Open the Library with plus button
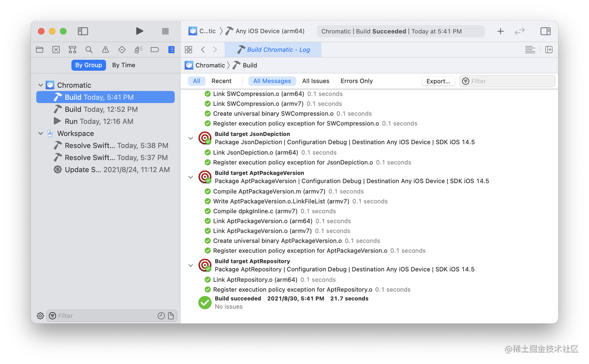 [x=501, y=31]
